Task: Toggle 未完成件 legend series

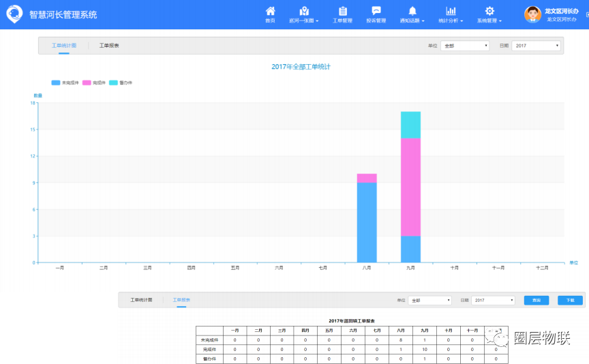Action: click(65, 82)
